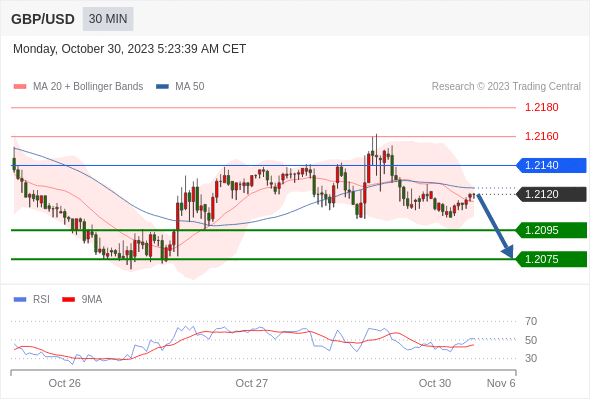
Task: Click the 1.2180 red resistance label
Action: coord(542,108)
